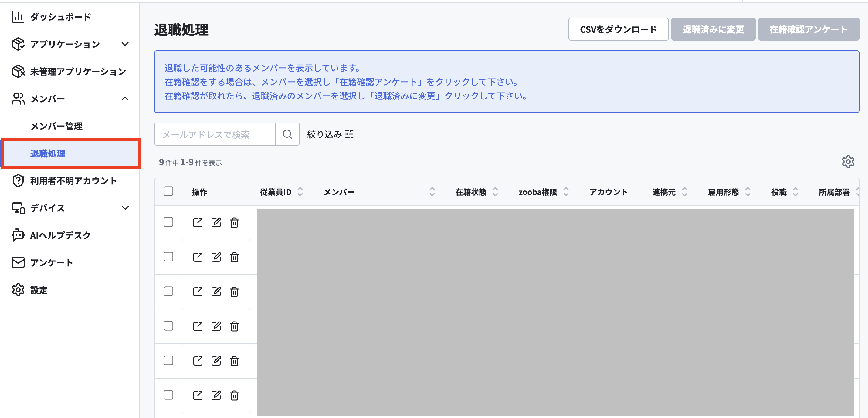Tick the fourth row checkbox
Viewport: 868px width, 418px height.
168,326
